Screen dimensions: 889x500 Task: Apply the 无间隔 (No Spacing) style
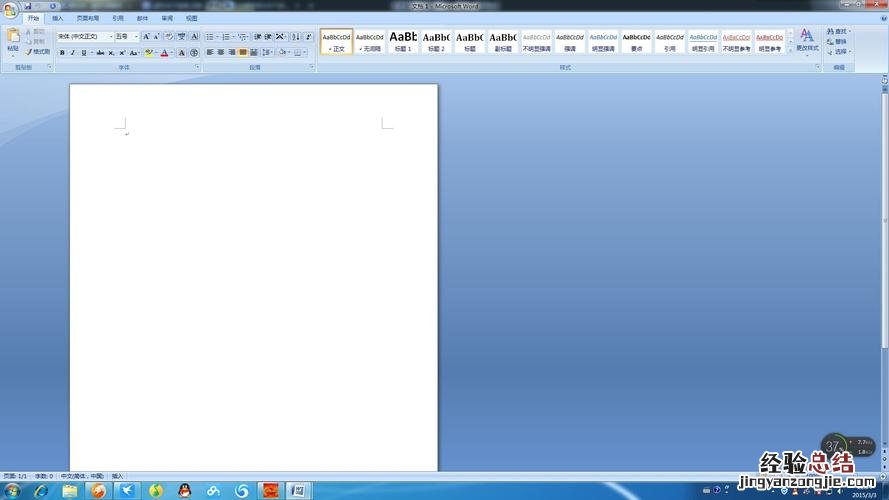[x=370, y=41]
